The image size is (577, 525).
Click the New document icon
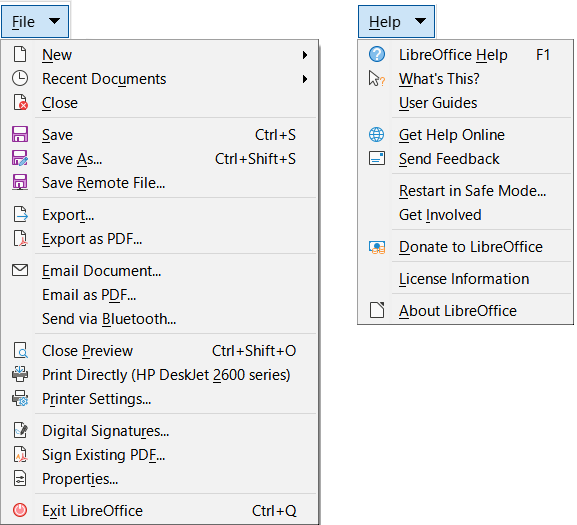tap(20, 54)
